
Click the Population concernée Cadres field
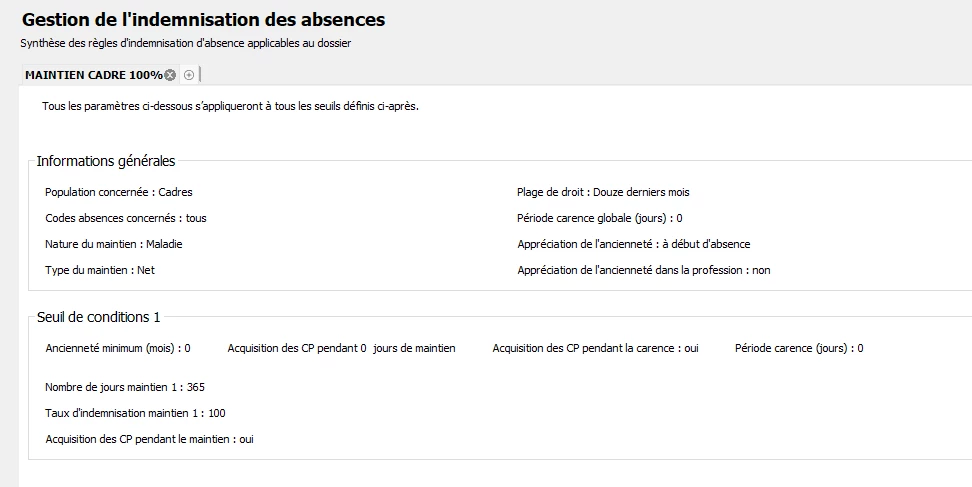tap(119, 192)
